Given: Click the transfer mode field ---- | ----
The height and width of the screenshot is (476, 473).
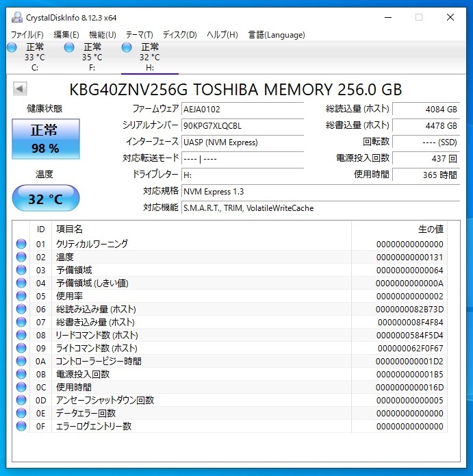Looking at the screenshot, I should point(243,158).
